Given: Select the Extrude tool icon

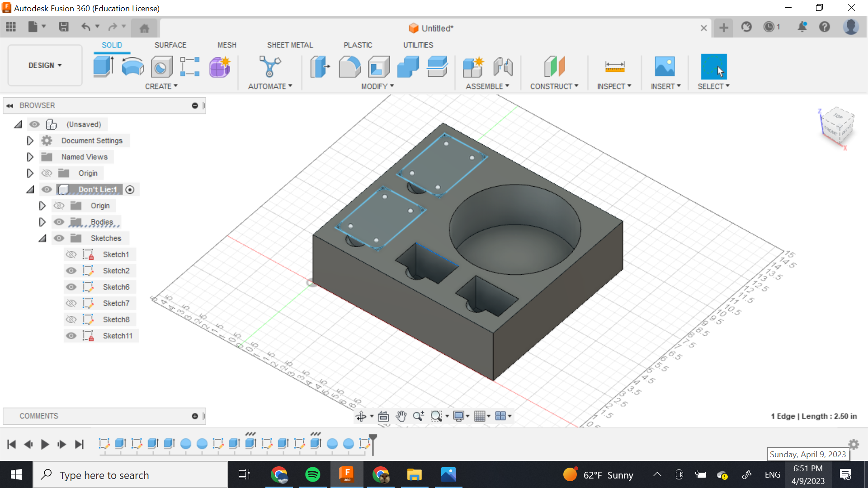Looking at the screenshot, I should coord(104,67).
